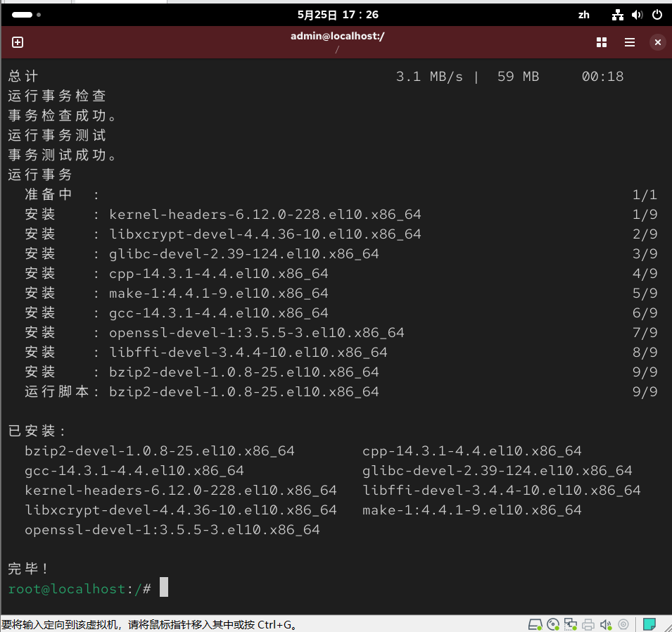Click the root@localhost prompt text

pyautogui.click(x=67, y=588)
